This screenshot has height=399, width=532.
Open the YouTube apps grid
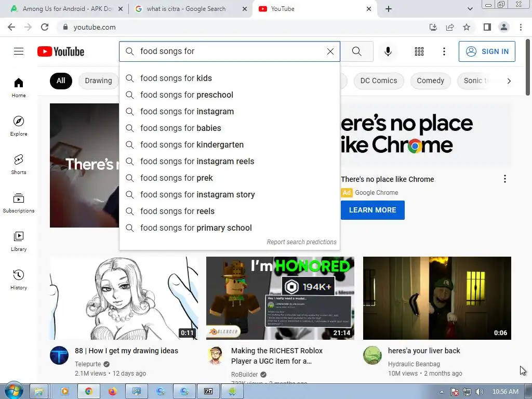(x=419, y=51)
